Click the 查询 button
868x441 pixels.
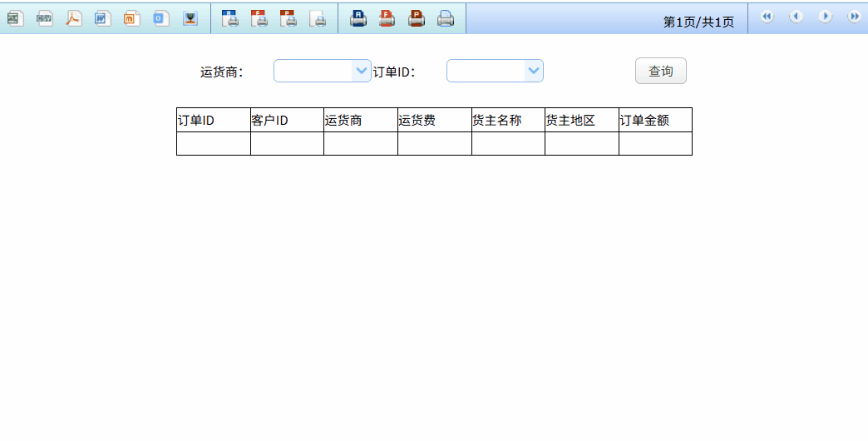tap(661, 71)
